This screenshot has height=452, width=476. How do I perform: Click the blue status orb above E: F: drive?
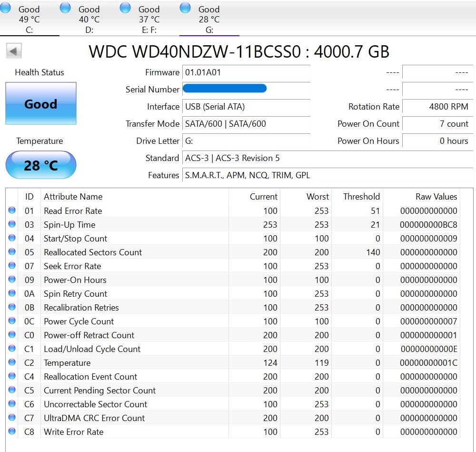point(125,8)
